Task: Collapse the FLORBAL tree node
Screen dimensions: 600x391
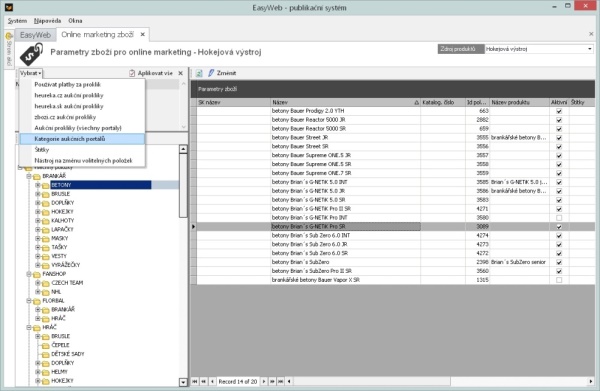Action: click(x=29, y=301)
